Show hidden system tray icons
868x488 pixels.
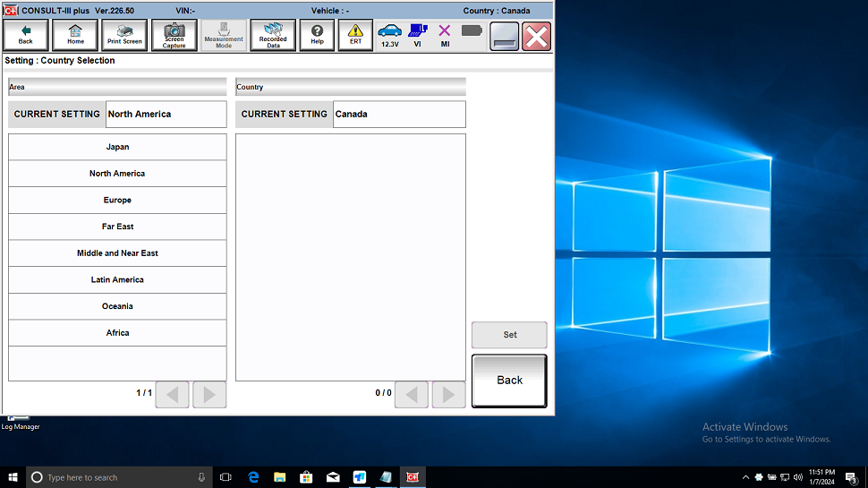[745, 477]
